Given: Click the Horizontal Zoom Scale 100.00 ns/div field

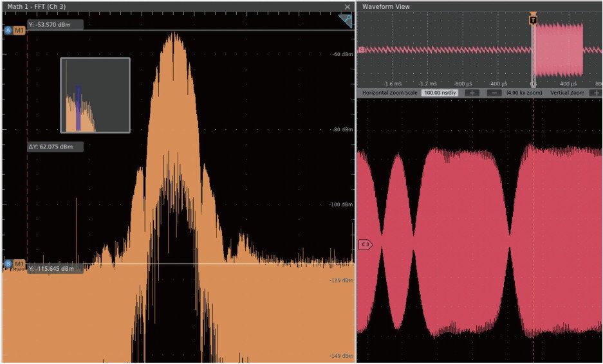Looking at the screenshot, I should pyautogui.click(x=440, y=93).
